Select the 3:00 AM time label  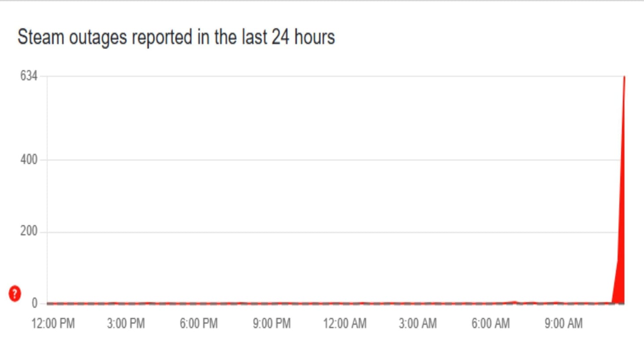(x=418, y=324)
